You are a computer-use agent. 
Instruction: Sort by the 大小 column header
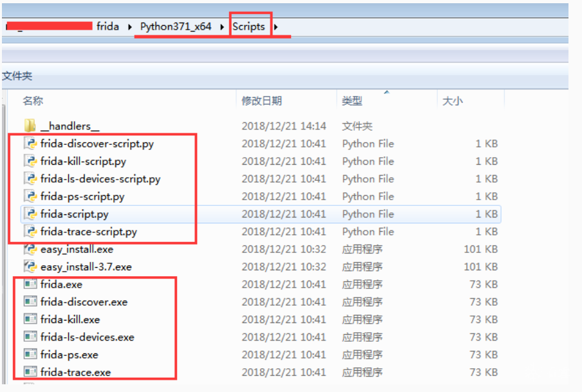coord(453,100)
